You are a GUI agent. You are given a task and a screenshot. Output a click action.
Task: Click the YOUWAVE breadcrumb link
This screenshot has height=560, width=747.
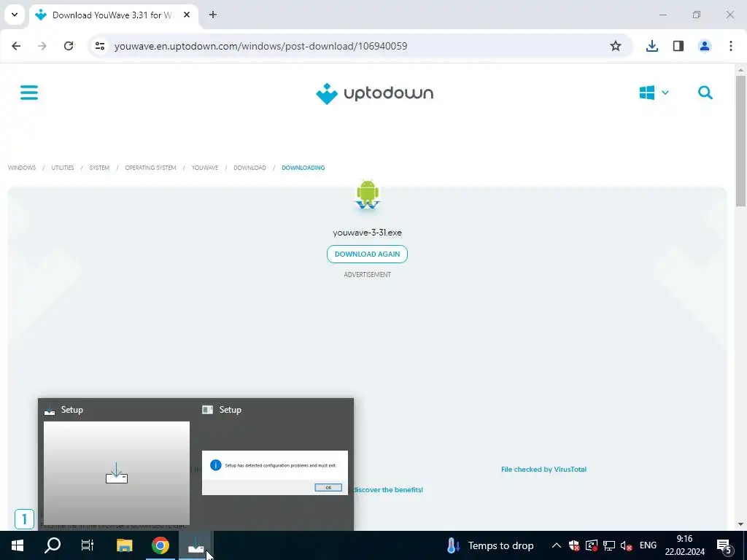[205, 168]
